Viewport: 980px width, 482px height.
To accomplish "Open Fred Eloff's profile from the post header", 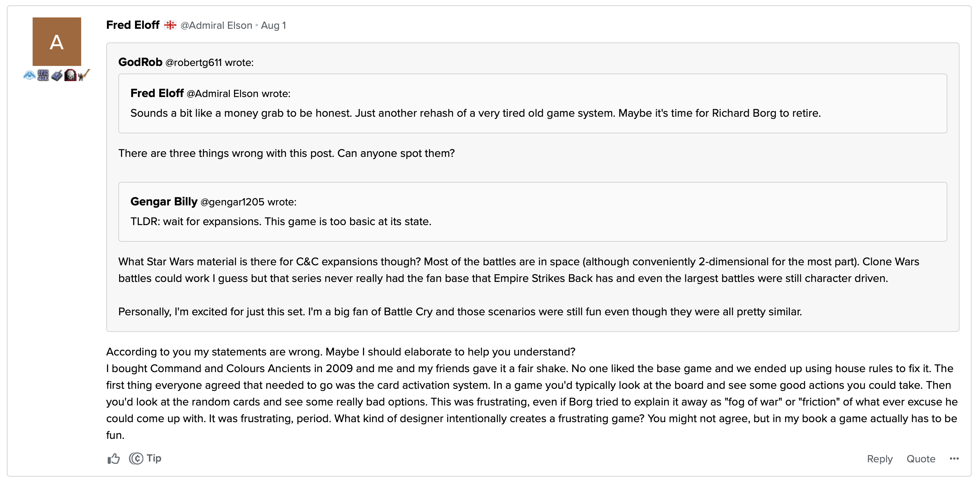I will pyautogui.click(x=133, y=25).
